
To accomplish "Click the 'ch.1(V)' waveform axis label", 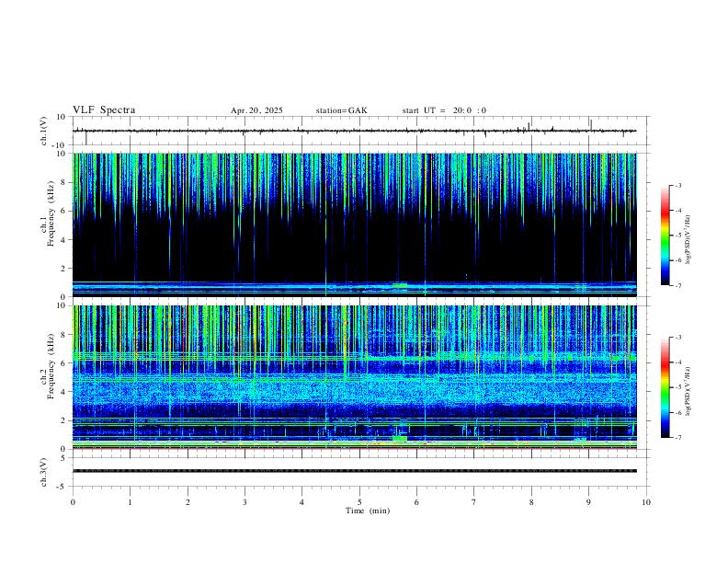I will [43, 131].
